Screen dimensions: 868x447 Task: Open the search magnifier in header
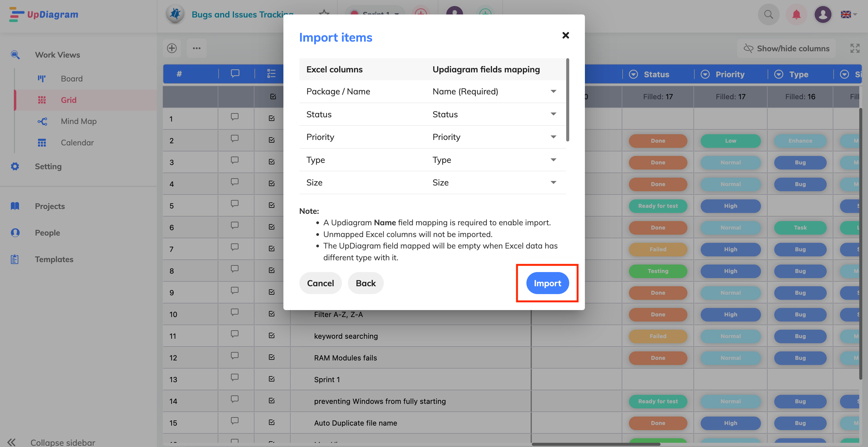coord(769,14)
